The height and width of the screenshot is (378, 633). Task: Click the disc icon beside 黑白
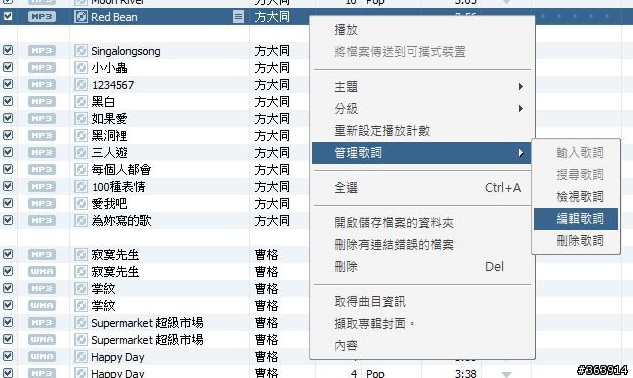[81, 101]
